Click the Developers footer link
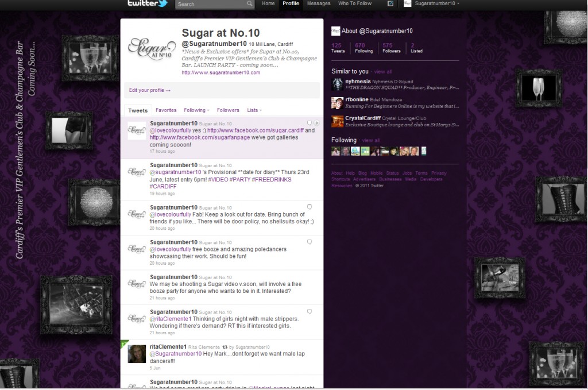The height and width of the screenshot is (390, 588). tap(431, 179)
